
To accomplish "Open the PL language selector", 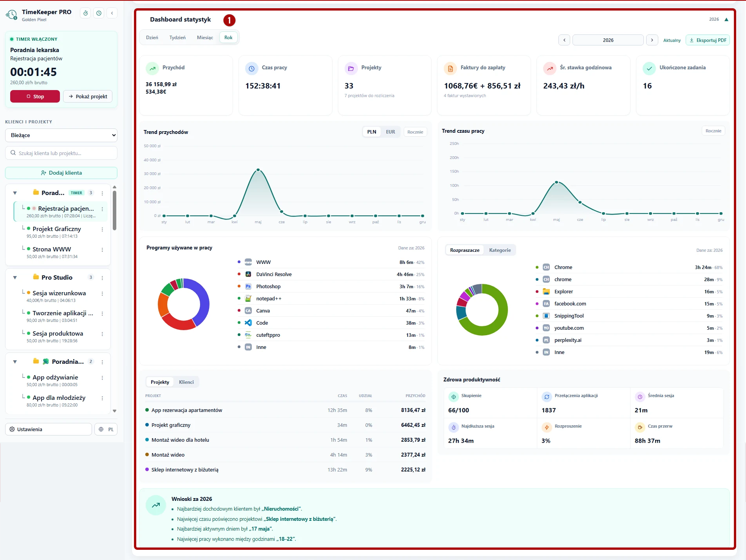I will pos(106,429).
